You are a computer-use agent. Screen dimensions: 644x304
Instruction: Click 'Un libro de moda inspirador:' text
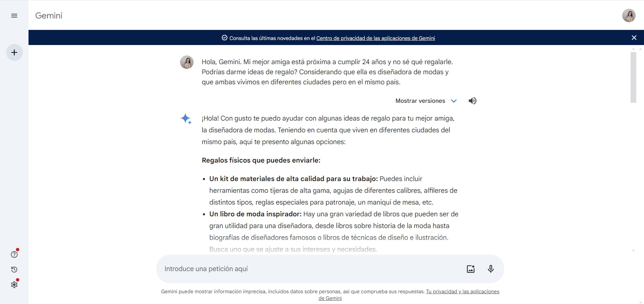(255, 214)
